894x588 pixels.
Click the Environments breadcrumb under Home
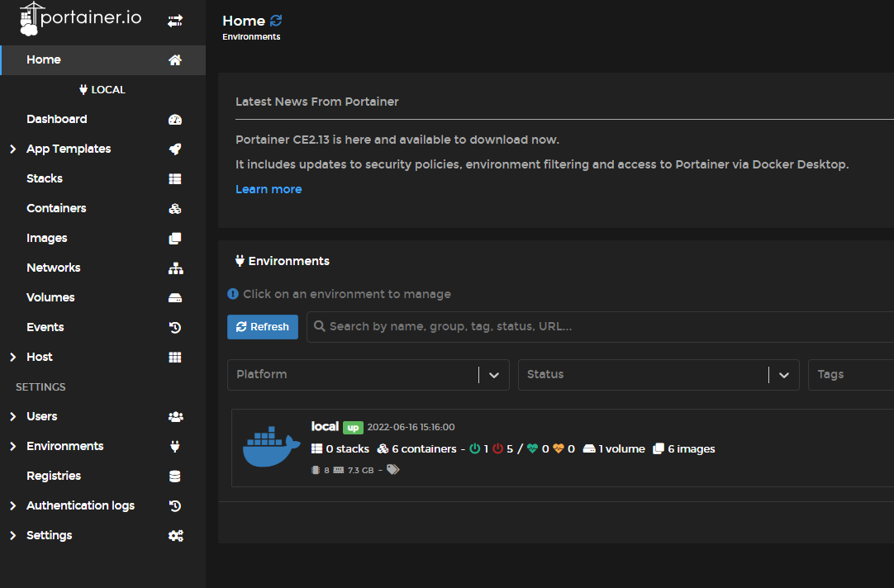click(251, 37)
